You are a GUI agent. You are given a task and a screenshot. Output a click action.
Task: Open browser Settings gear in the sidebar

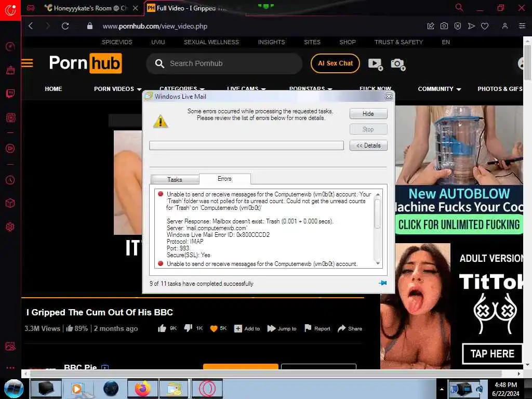point(10,227)
